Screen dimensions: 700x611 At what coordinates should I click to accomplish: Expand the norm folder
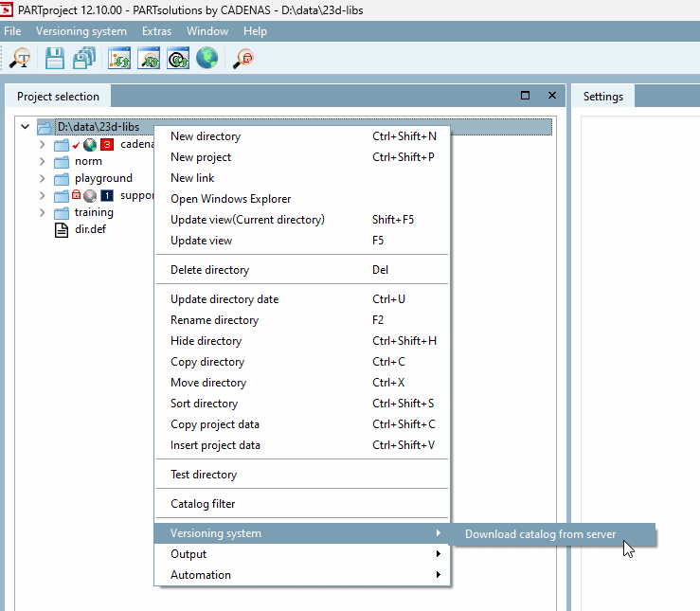tap(42, 161)
